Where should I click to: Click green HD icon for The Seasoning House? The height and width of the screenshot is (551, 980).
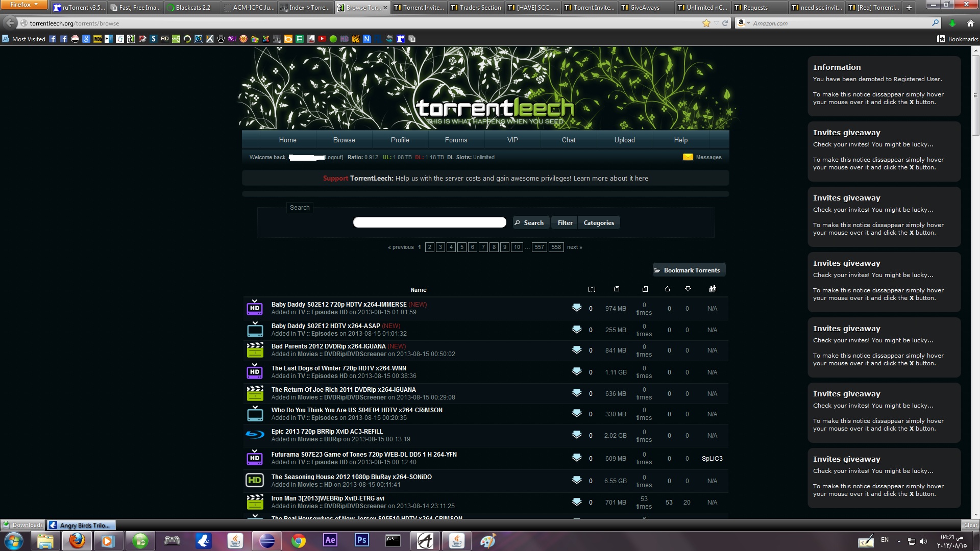point(255,480)
